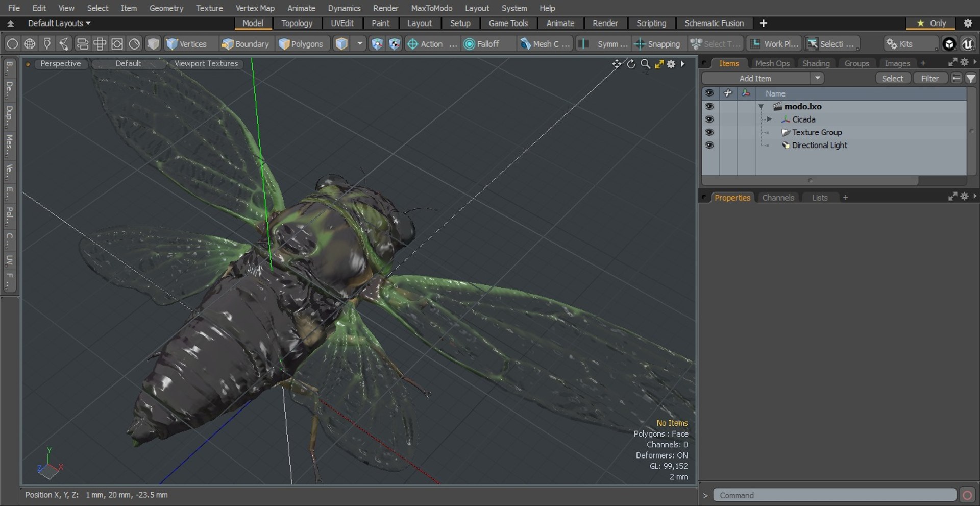Open the Work Plane menu
The height and width of the screenshot is (506, 980).
[774, 44]
